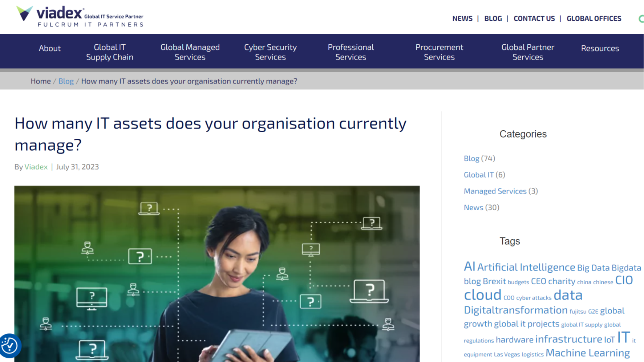Click the Blog breadcrumb link
Viewport: 644px width, 362px height.
(x=66, y=81)
